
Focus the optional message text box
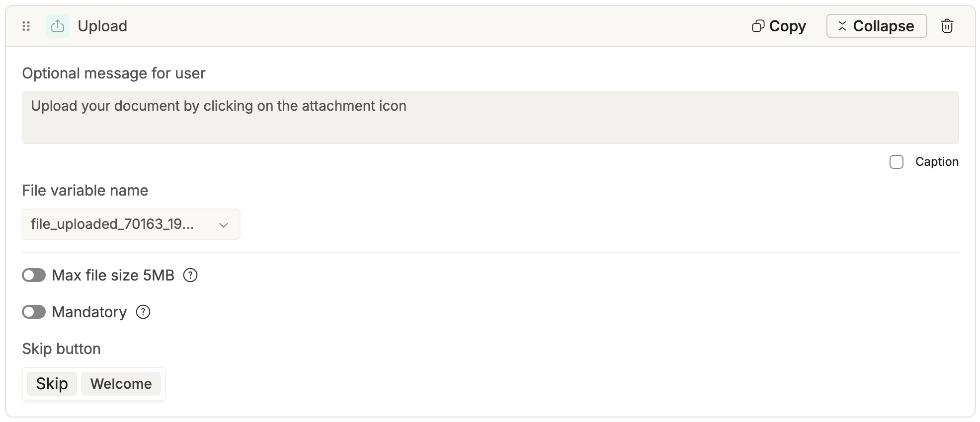coord(490,118)
